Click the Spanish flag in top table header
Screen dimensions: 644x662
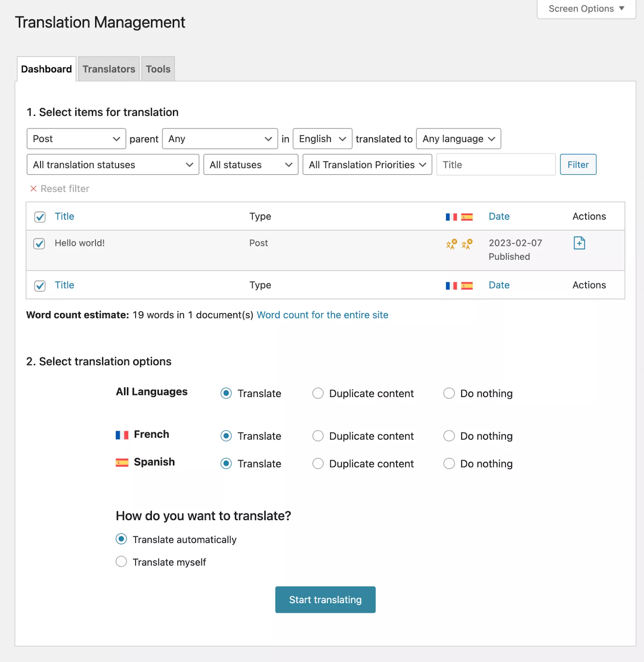pyautogui.click(x=467, y=217)
